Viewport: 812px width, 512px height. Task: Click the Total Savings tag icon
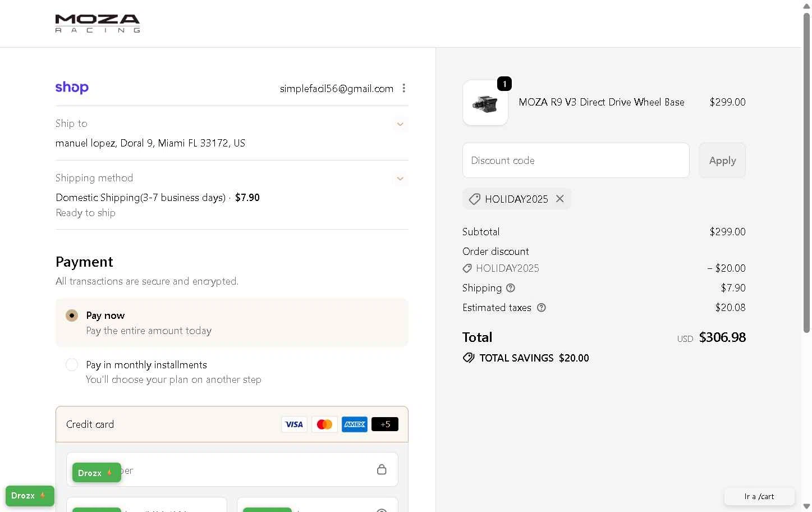point(469,358)
